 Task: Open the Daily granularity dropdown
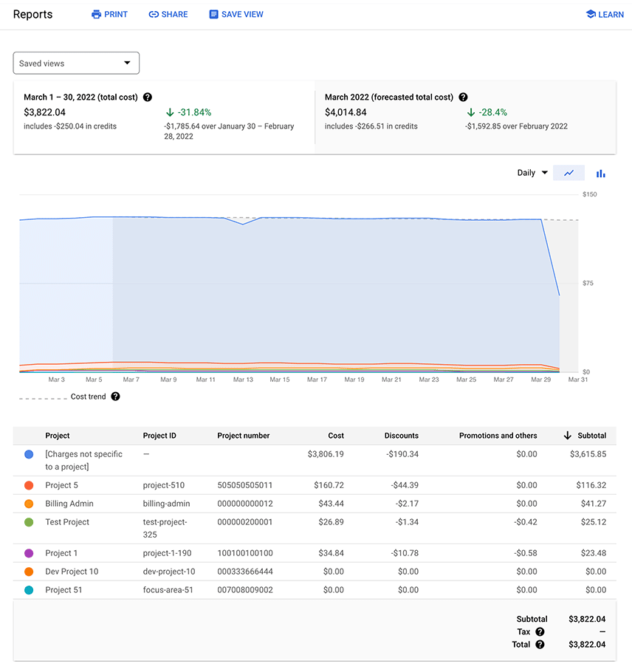(x=532, y=173)
